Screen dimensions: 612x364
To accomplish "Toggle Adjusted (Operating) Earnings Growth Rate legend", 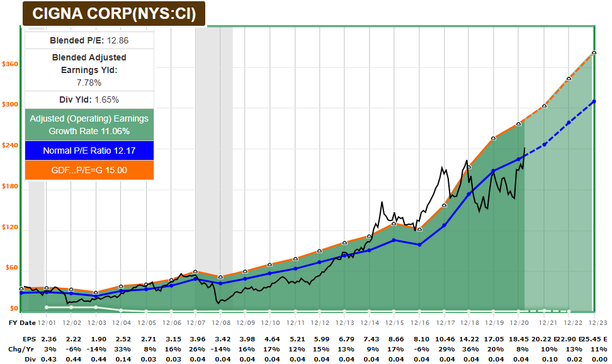I will pyautogui.click(x=89, y=125).
